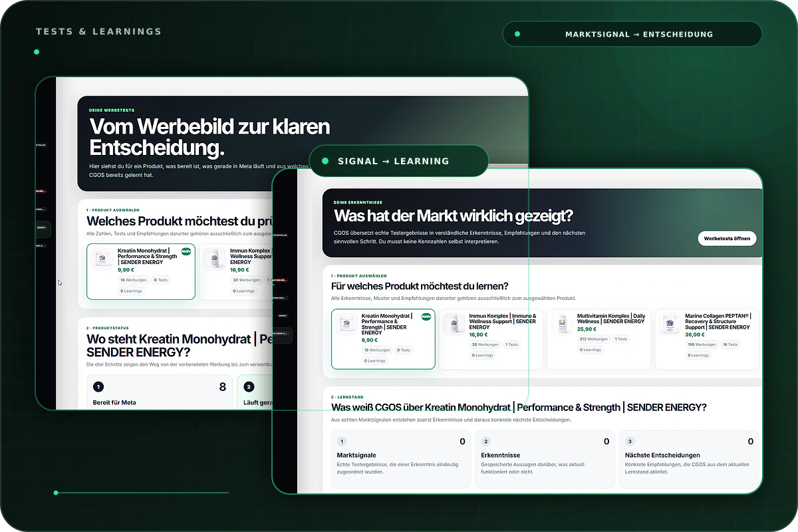Click Multivitamin Komplex bottle thumbnail

[563, 324]
